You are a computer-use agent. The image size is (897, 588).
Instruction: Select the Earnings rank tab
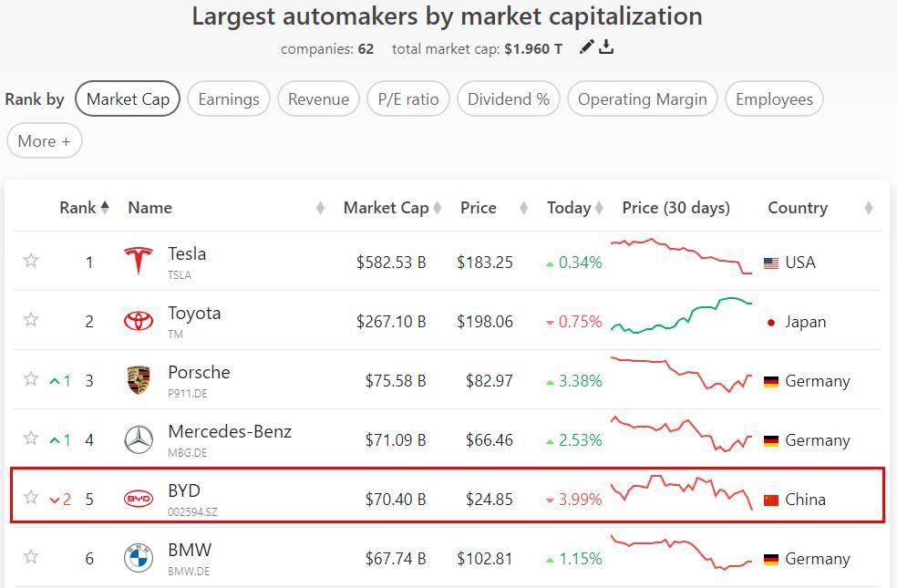pyautogui.click(x=228, y=99)
